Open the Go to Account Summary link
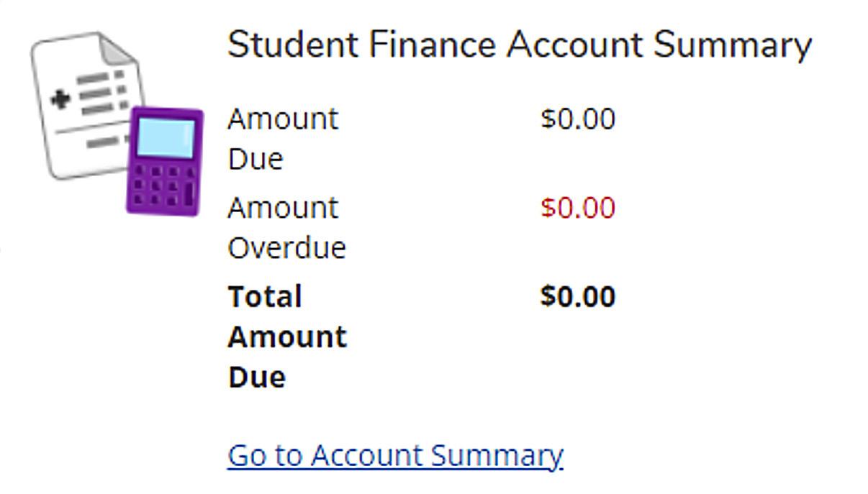The image size is (868, 494). pos(395,456)
